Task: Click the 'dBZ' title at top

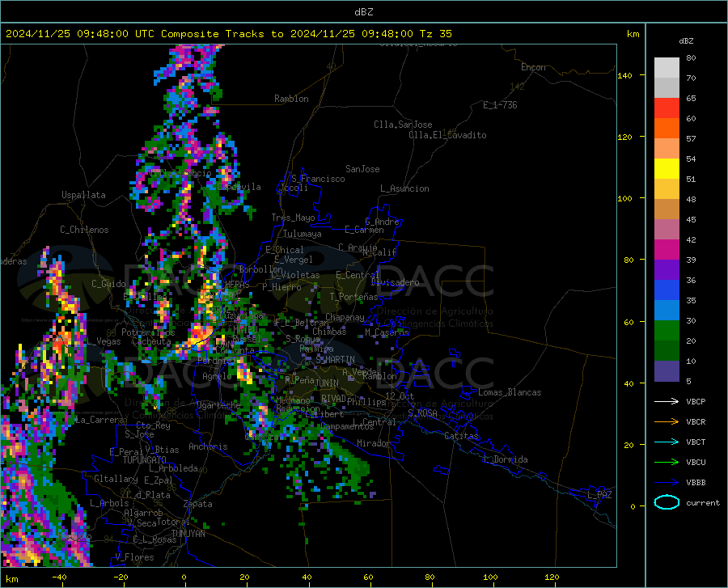Action: click(363, 12)
